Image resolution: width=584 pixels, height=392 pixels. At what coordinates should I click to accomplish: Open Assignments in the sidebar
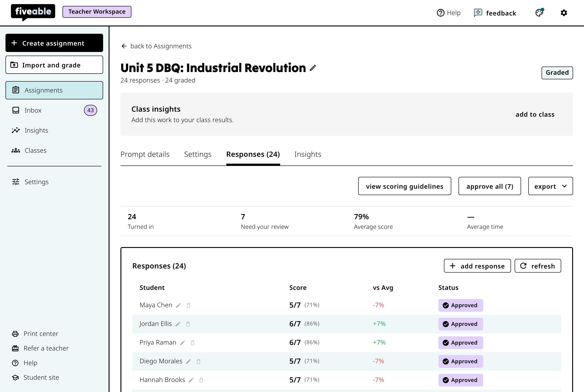coord(54,90)
